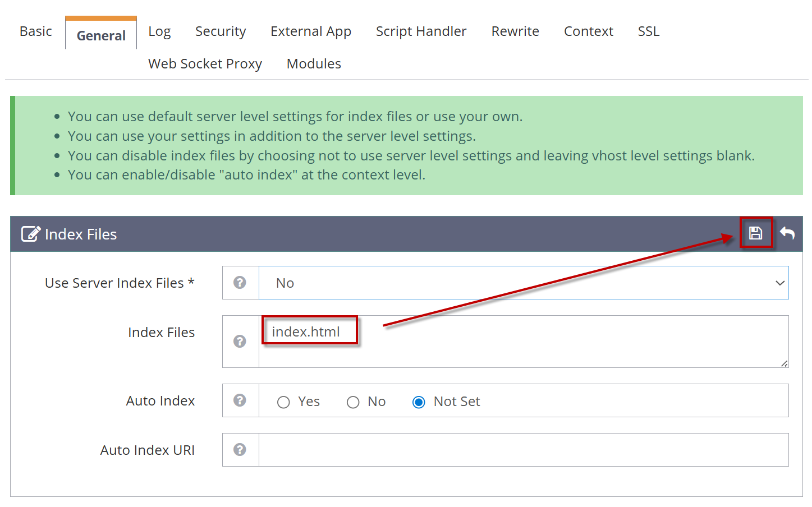Image resolution: width=812 pixels, height=507 pixels.
Task: Open help icon for Index Files field
Action: (x=240, y=342)
